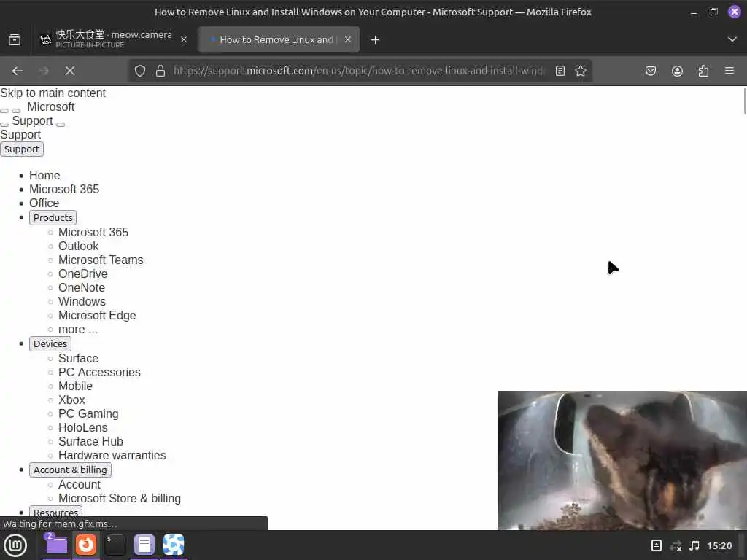Open Xbox device link
This screenshot has height=560, width=747.
[x=72, y=400]
